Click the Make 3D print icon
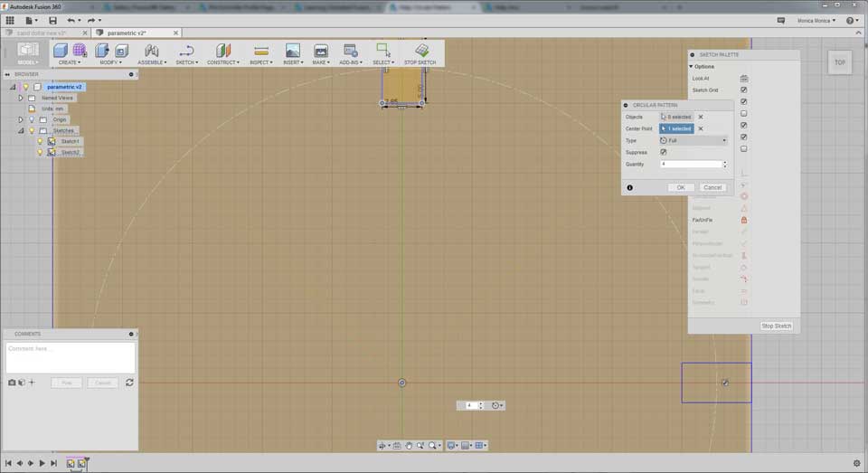Image resolution: width=868 pixels, height=473 pixels. [x=320, y=51]
